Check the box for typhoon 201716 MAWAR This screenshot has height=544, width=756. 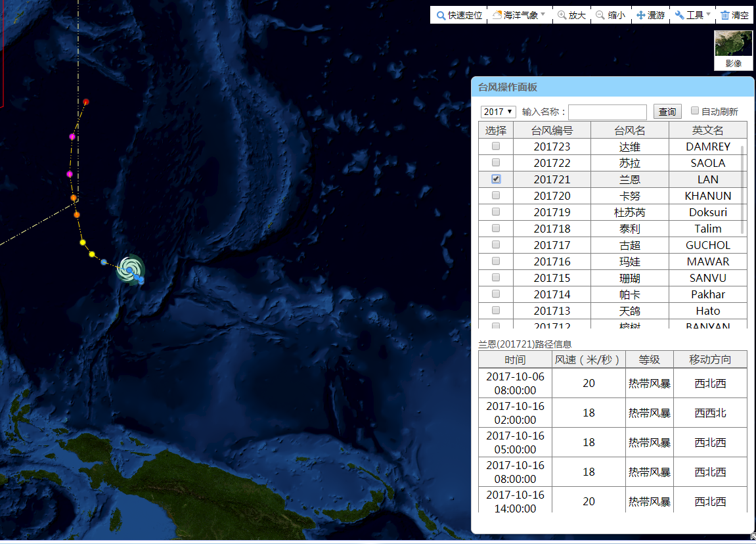click(x=496, y=261)
